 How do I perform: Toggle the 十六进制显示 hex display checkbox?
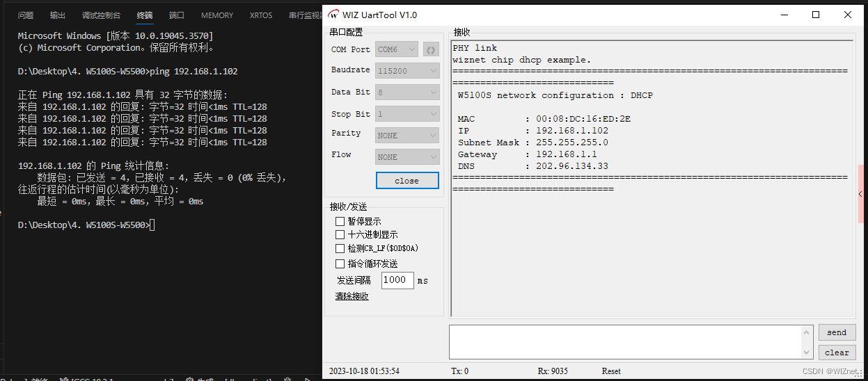(340, 234)
